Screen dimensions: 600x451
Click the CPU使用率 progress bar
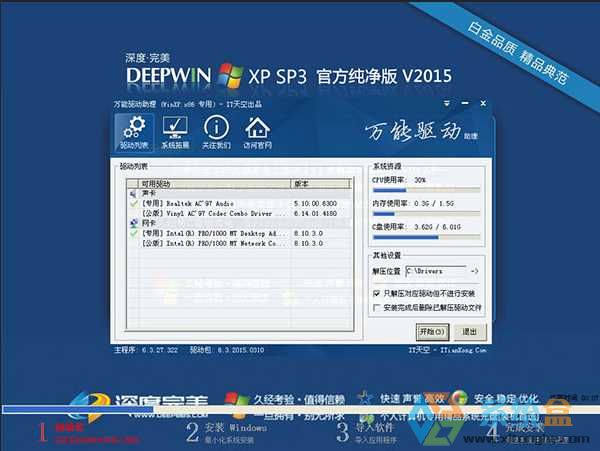click(x=426, y=190)
